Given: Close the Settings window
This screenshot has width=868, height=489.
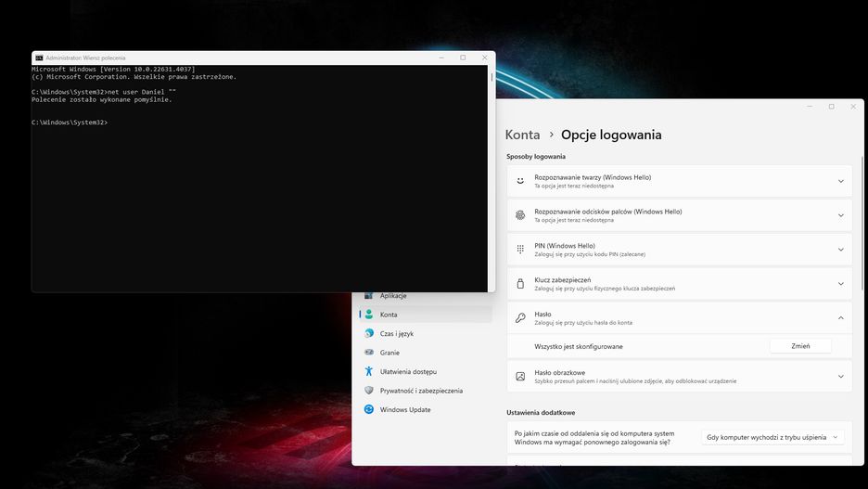Looking at the screenshot, I should 853,107.
